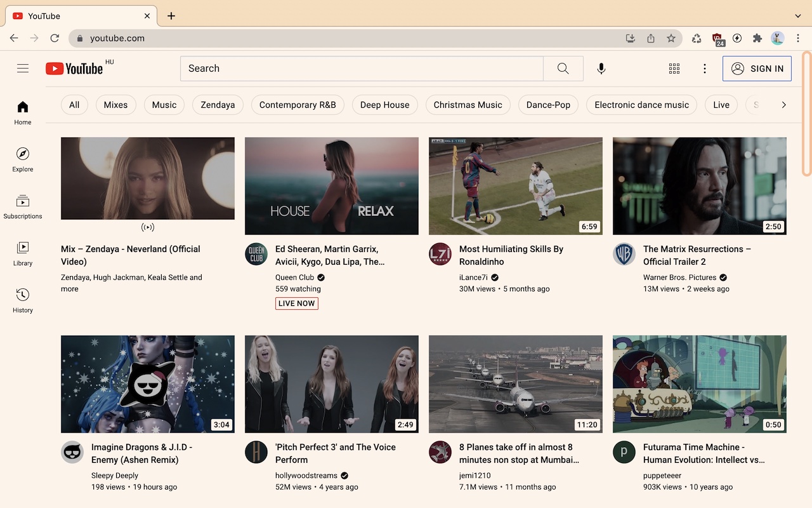Open Most Humiliating Skills By Ronaldinho title
This screenshot has width=812, height=508.
pyautogui.click(x=511, y=255)
